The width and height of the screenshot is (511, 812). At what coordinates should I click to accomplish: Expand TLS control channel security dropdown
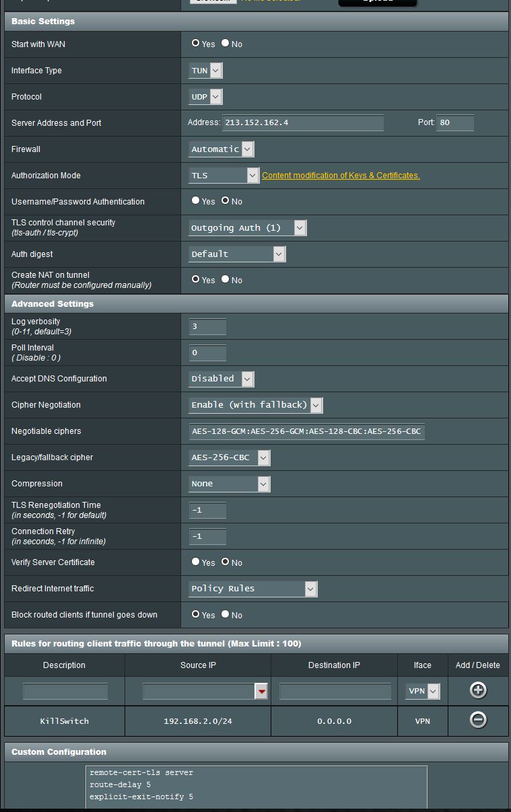coord(248,228)
